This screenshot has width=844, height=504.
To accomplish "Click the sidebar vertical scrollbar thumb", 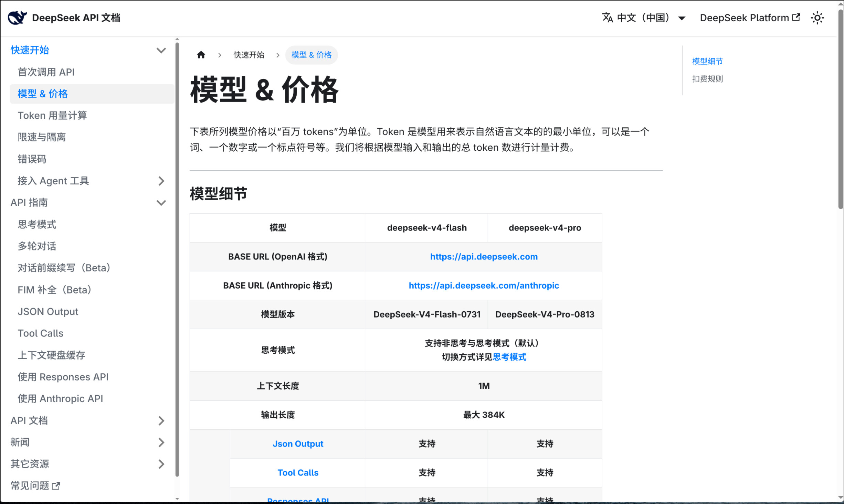I will (x=177, y=259).
